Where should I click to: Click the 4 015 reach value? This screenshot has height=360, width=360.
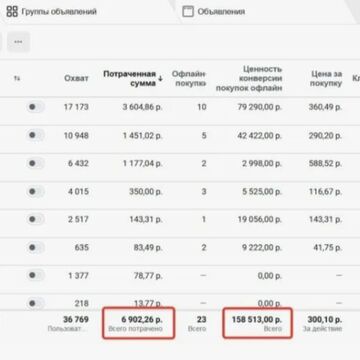[x=78, y=192]
